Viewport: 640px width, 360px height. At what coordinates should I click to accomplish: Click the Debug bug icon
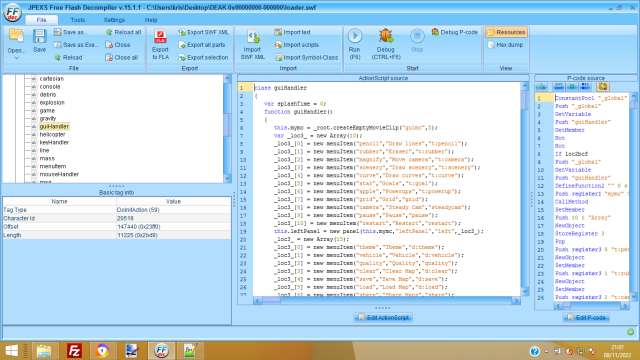coord(386,36)
